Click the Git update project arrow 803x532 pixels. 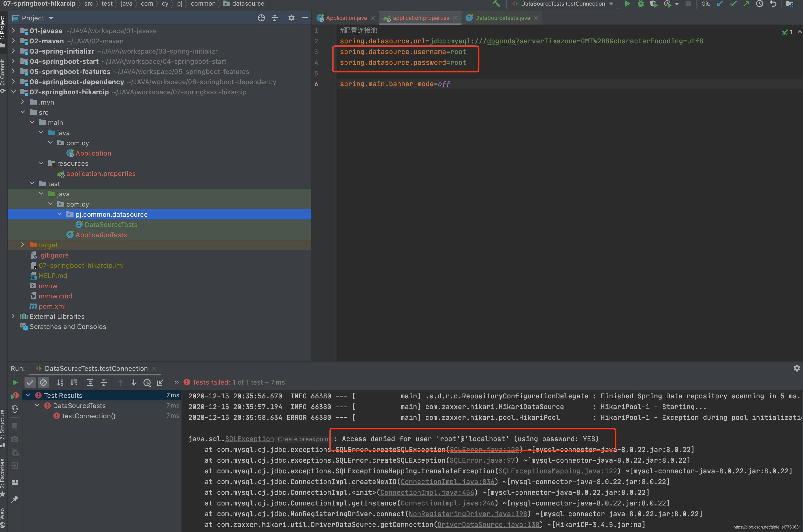point(720,4)
